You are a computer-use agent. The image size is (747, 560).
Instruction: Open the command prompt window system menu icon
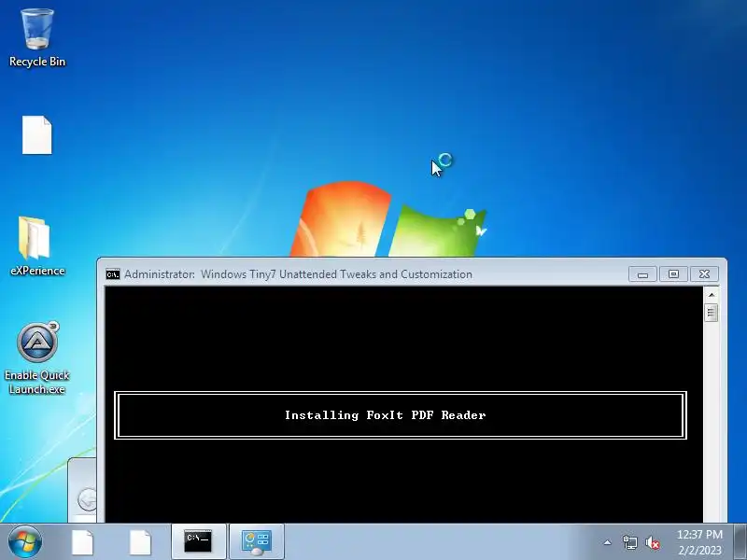113,274
